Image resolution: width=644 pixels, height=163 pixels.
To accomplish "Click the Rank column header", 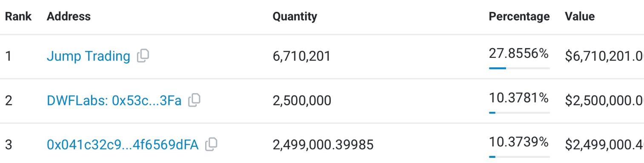I will (x=18, y=17).
